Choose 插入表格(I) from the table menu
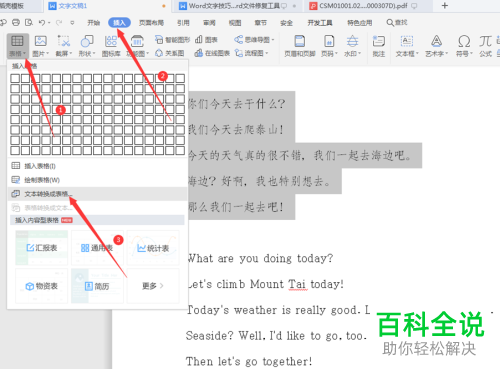Image resolution: width=500 pixels, height=369 pixels. pyautogui.click(x=97, y=166)
